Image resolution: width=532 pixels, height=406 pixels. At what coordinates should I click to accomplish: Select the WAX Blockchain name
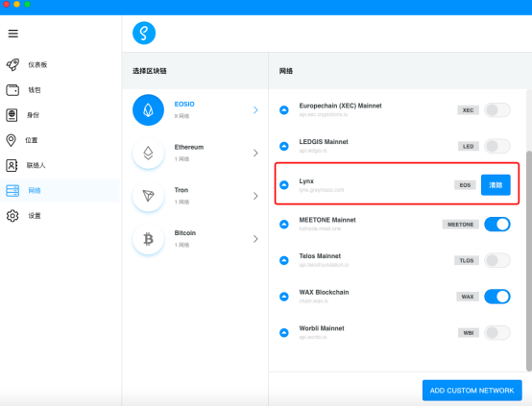(x=324, y=293)
